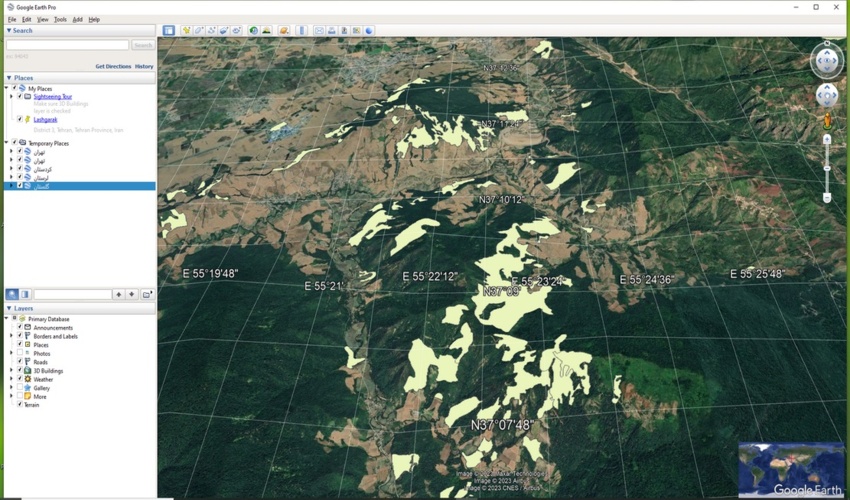850x500 pixels.
Task: Click the Email icon in toolbar
Action: tap(319, 31)
